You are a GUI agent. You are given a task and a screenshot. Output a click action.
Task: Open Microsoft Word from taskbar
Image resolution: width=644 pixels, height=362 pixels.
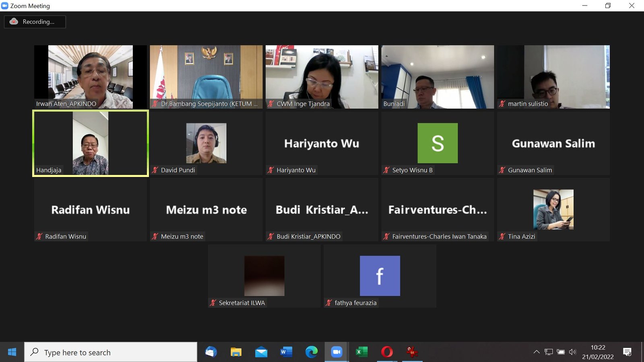coord(286,352)
